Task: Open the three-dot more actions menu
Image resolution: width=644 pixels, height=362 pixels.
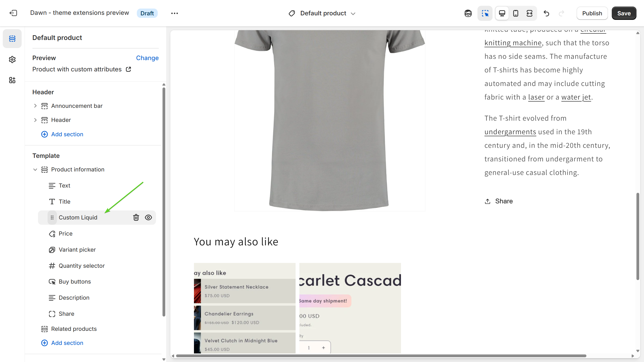Action: (174, 13)
